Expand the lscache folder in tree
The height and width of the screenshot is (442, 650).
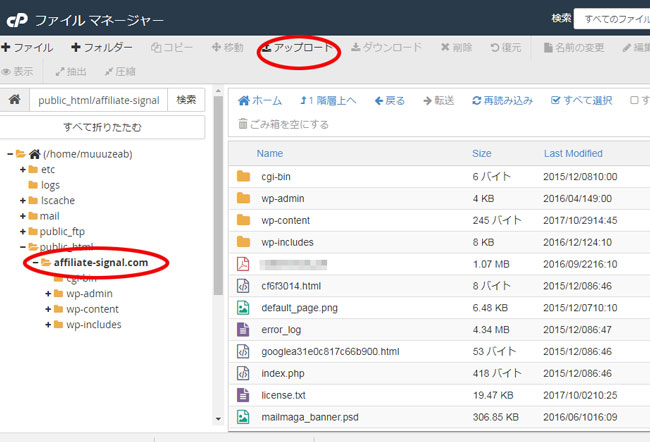pyautogui.click(x=23, y=201)
